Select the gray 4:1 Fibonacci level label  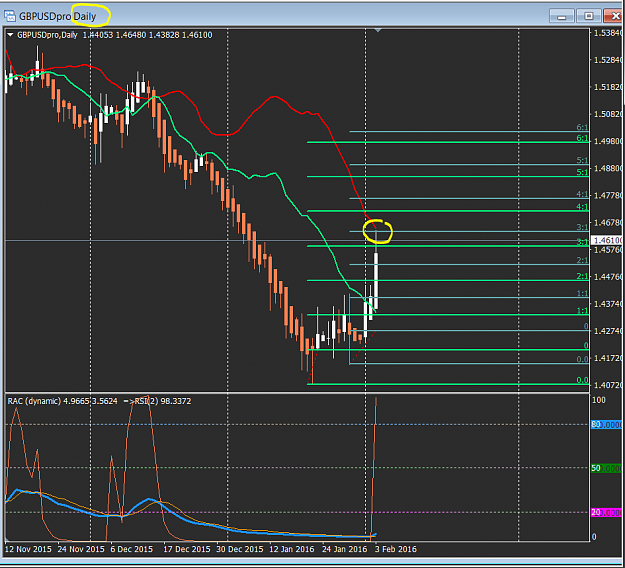pos(582,195)
